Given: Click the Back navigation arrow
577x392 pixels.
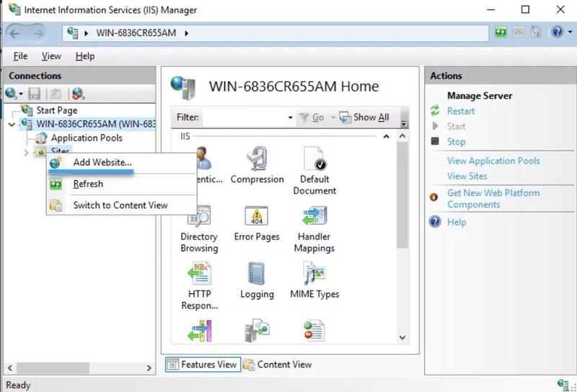Looking at the screenshot, I should [14, 33].
